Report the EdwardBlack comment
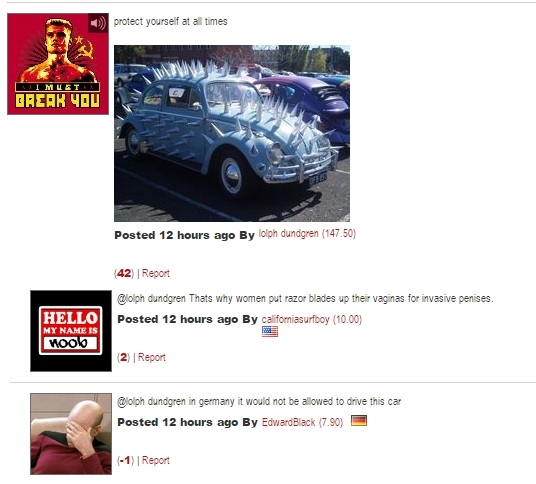This screenshot has height=484, width=536. (156, 460)
